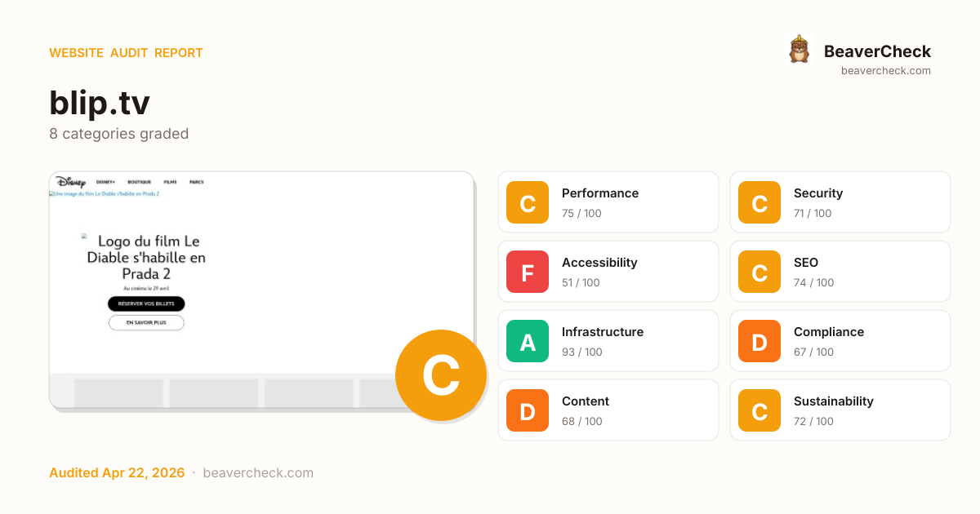Click the Infrastructure grade A badge
This screenshot has width=980, height=514.
(x=528, y=341)
